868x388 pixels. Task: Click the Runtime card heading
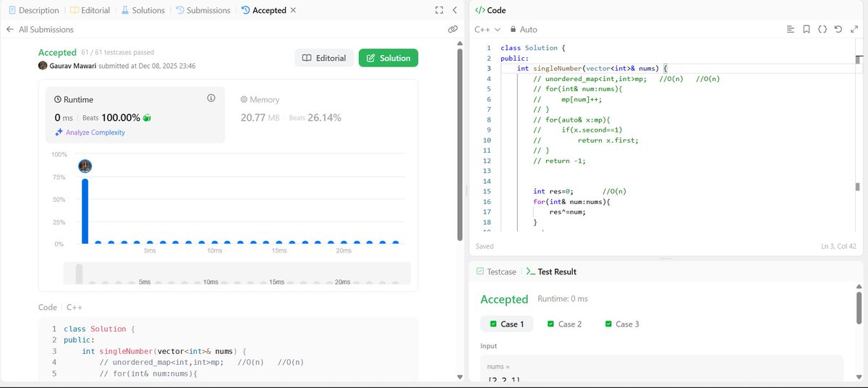[74, 99]
